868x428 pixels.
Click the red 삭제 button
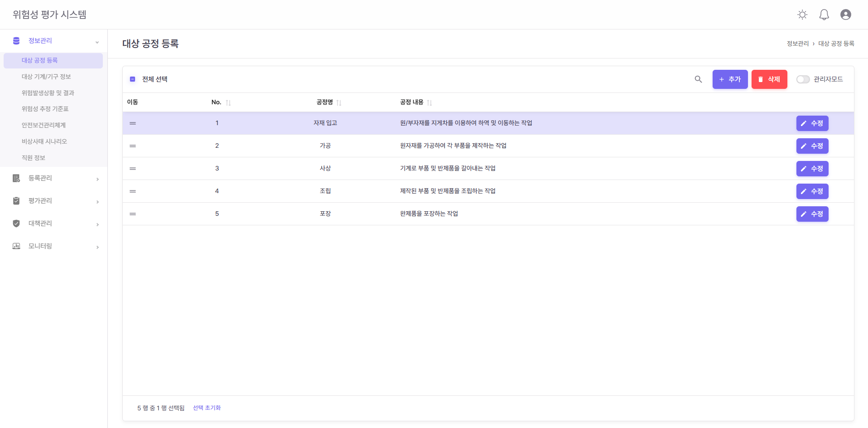769,79
